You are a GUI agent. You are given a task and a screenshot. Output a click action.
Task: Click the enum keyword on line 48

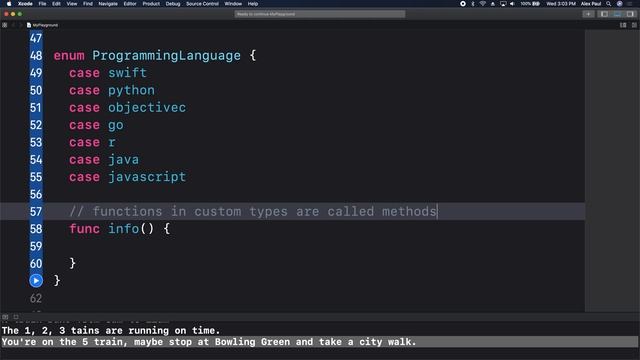pos(69,56)
